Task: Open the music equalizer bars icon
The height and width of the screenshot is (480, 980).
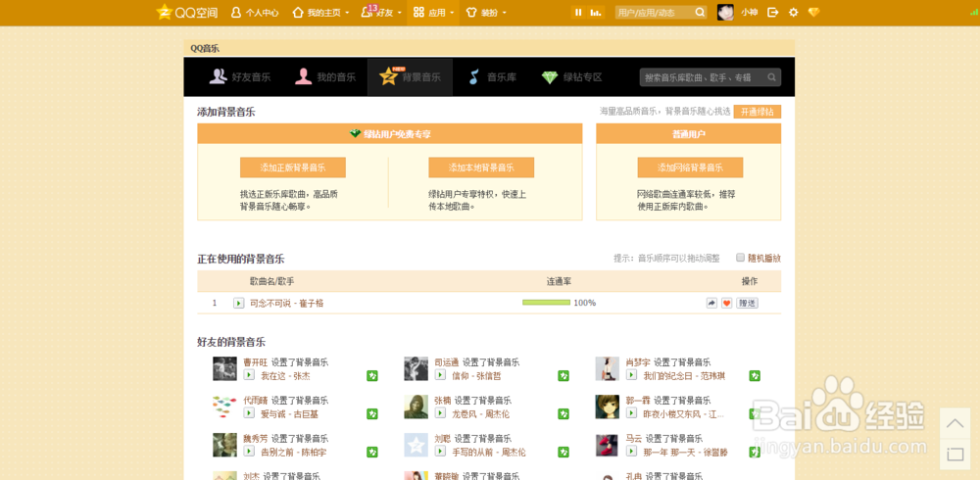Action: tap(596, 13)
